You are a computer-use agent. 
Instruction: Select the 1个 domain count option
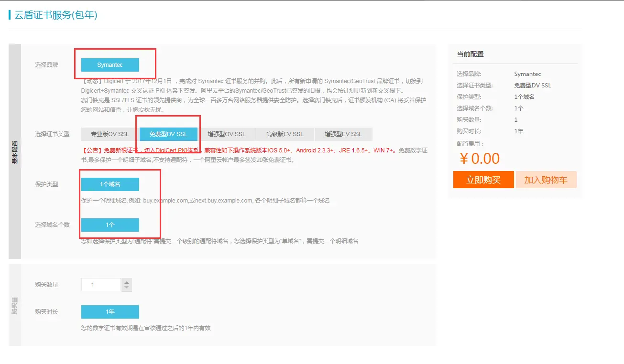pos(110,225)
